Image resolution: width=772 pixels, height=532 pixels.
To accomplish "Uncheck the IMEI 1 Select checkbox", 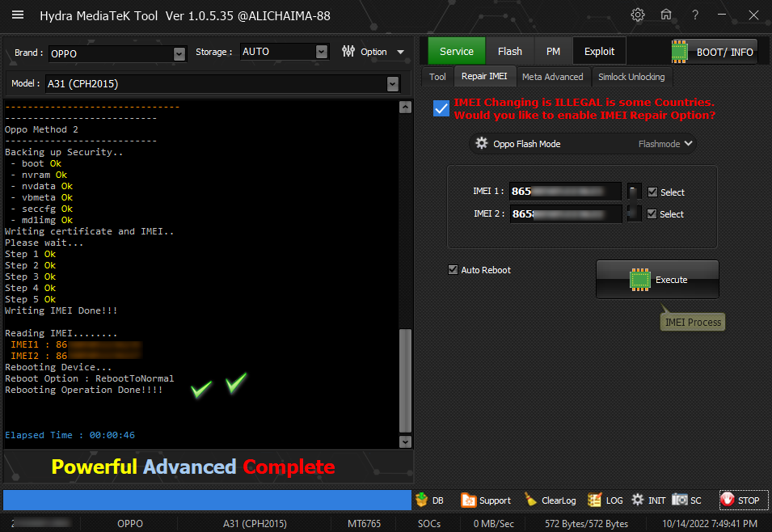I will [x=652, y=192].
